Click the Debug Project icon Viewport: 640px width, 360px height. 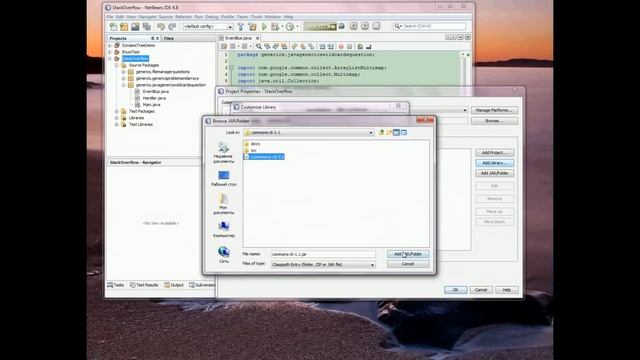(x=276, y=27)
